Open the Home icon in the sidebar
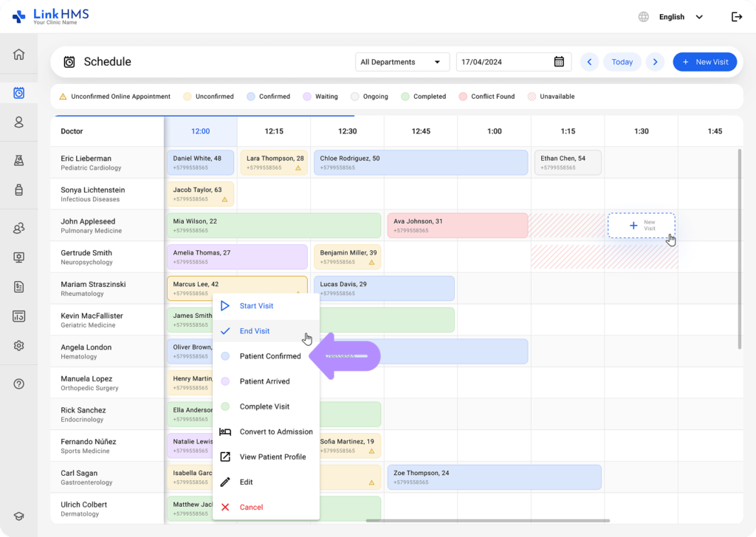Viewport: 756px width, 537px height. point(18,54)
